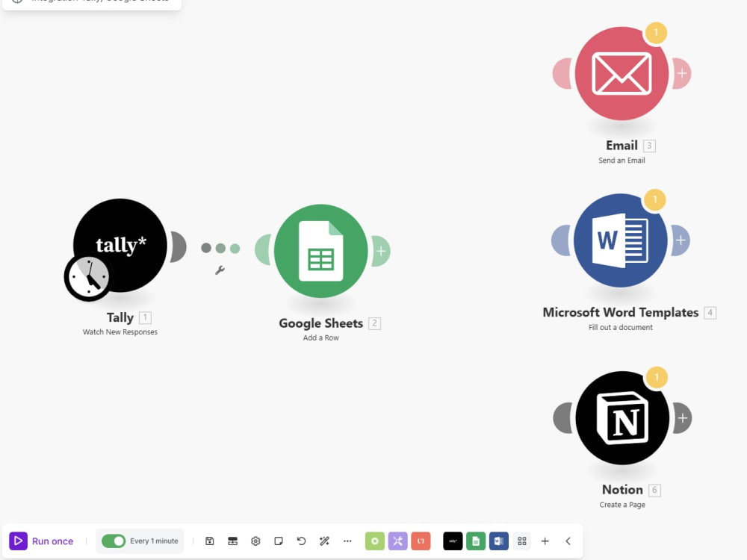Viewport: 747px width, 560px height.
Task: Toggle the scenario scheduling switch off
Action: (x=114, y=541)
